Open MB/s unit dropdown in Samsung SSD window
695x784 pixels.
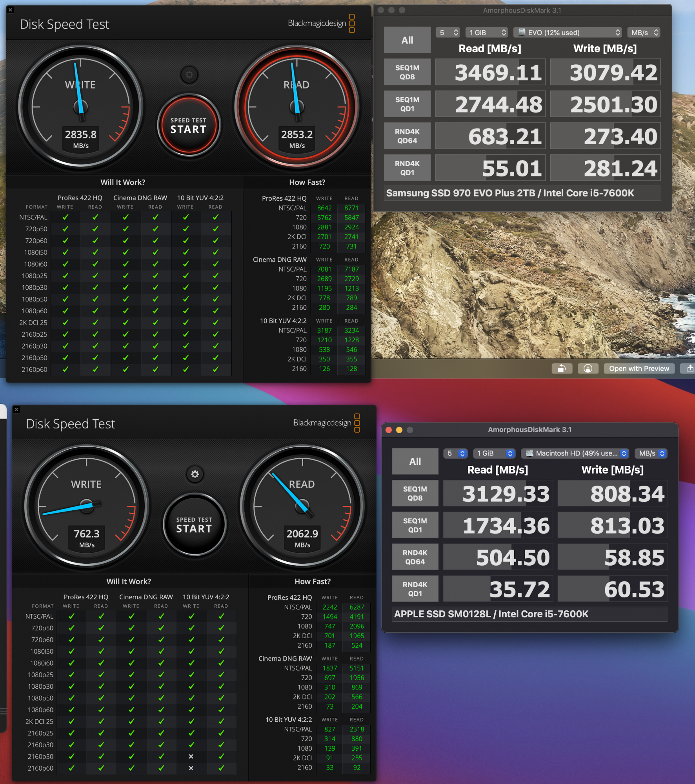[644, 33]
